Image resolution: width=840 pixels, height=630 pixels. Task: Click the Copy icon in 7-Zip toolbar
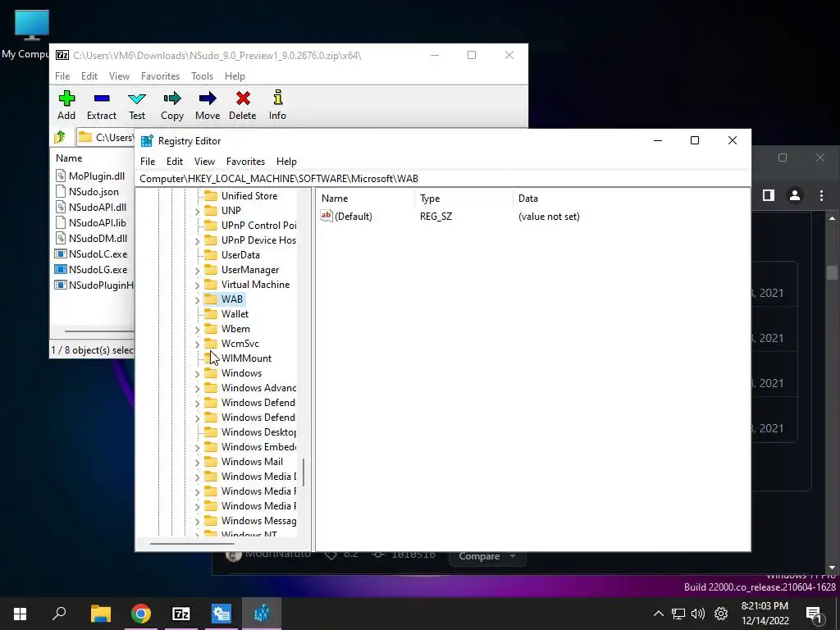[172, 105]
